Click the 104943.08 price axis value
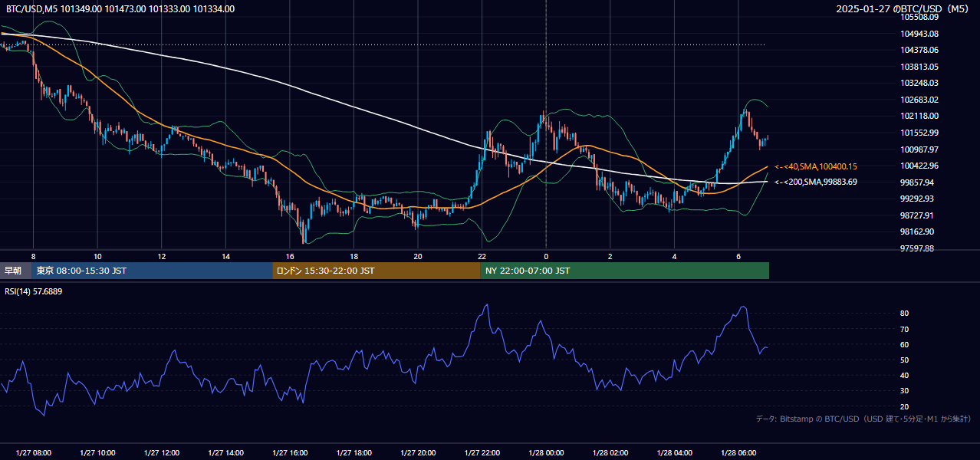This screenshot has width=980, height=460. pos(919,34)
